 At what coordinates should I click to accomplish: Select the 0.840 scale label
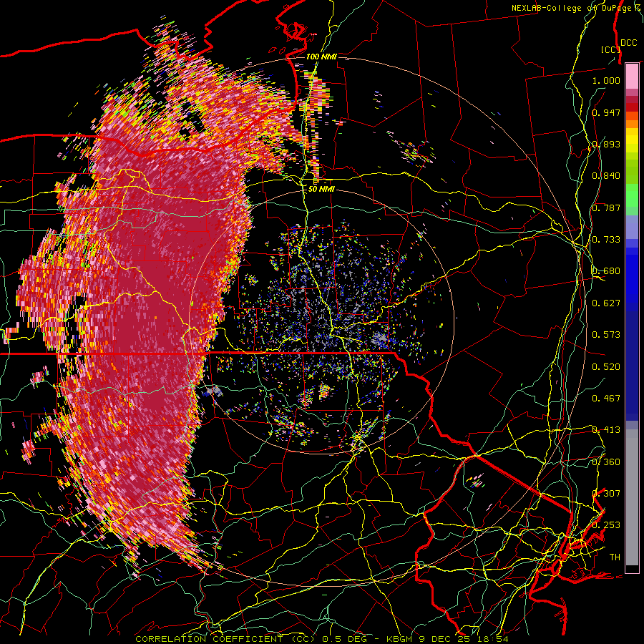pyautogui.click(x=606, y=176)
